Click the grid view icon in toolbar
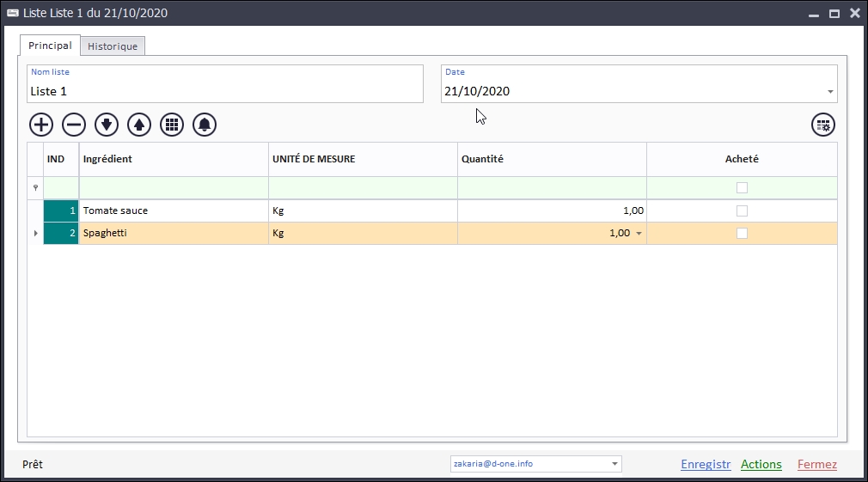 tap(172, 125)
